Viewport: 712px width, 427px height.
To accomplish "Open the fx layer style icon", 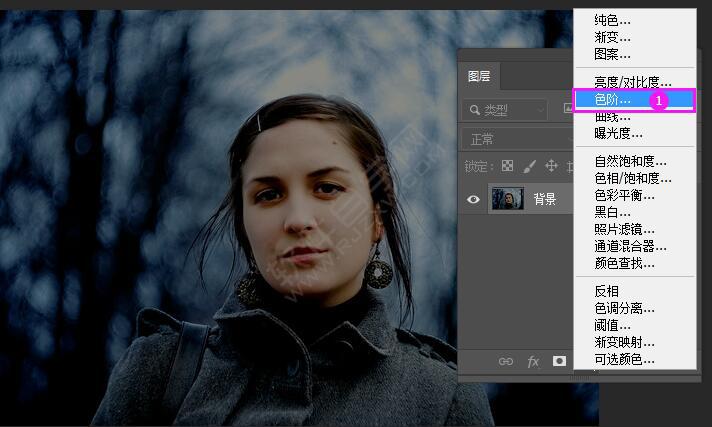I will (x=533, y=362).
